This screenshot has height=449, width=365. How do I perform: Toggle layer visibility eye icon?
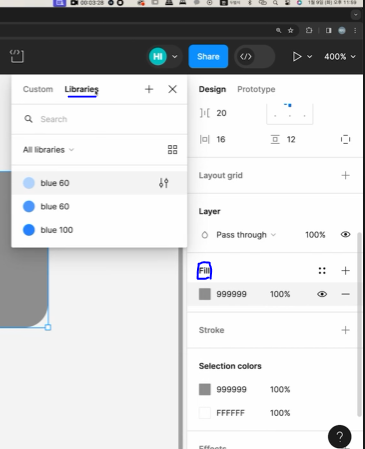346,235
